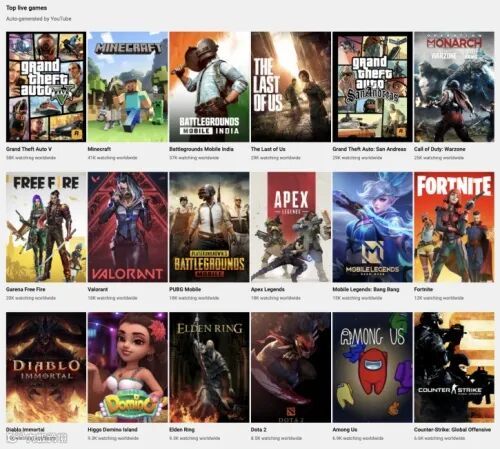Open the Free Fire game cover

[x=46, y=227]
